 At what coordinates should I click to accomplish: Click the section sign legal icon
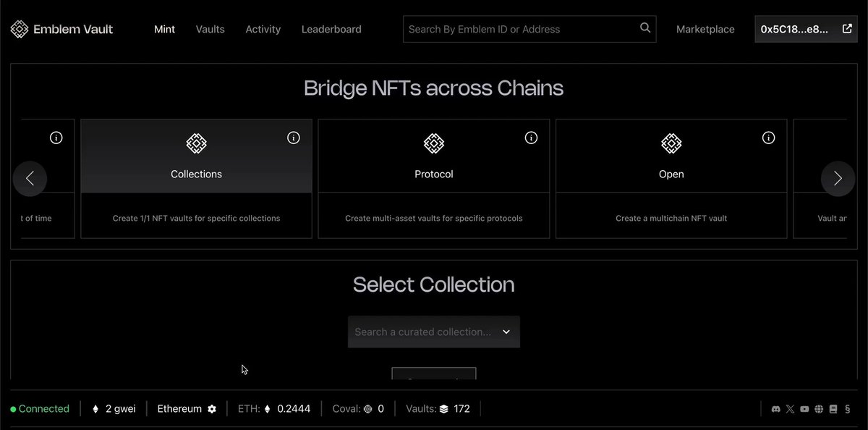coord(847,409)
